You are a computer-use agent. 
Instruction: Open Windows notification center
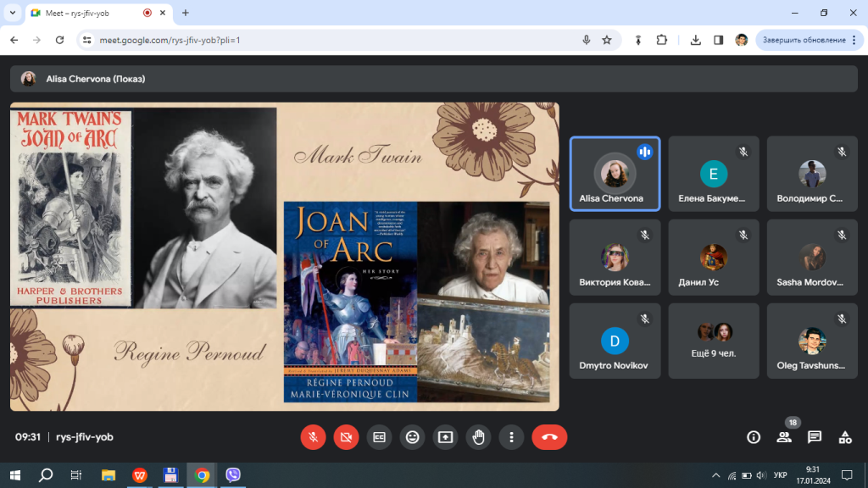847,475
